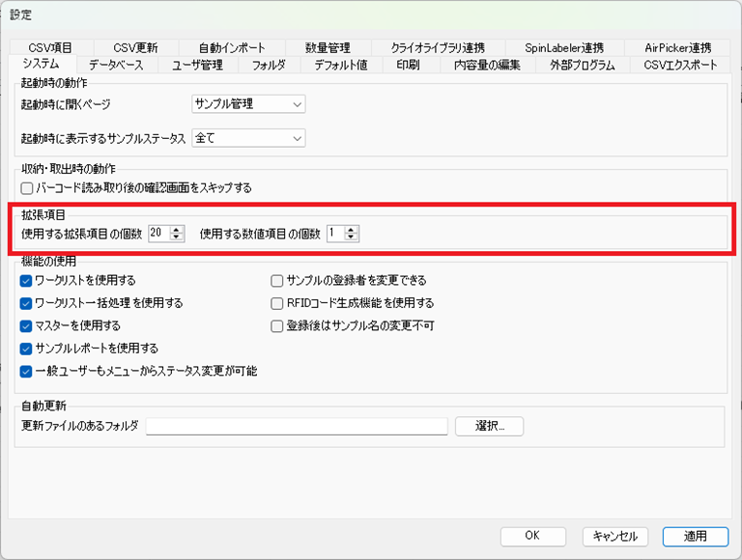The width and height of the screenshot is (742, 560).
Task: Click the キャンセル button
Action: click(614, 536)
